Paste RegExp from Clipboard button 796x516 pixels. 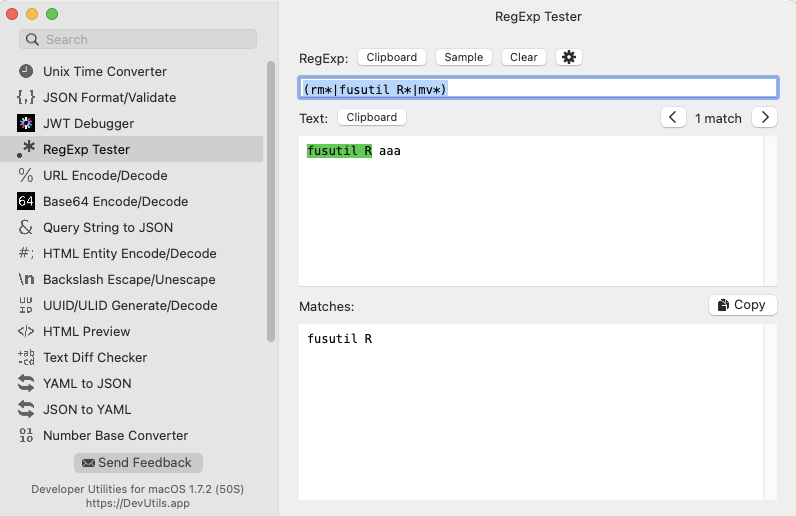pyautogui.click(x=392, y=57)
